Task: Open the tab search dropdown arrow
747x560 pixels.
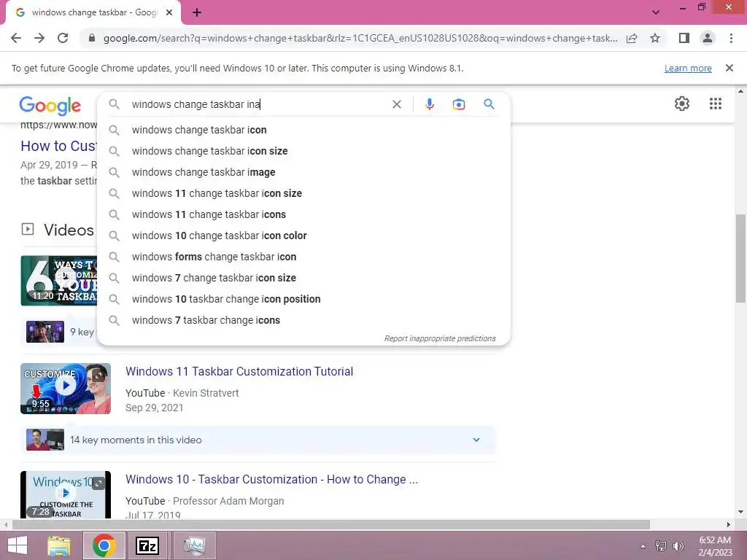Action: [656, 12]
